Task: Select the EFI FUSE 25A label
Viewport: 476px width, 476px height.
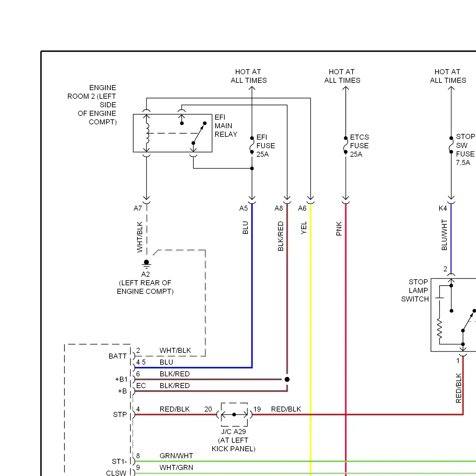Action: (266, 146)
